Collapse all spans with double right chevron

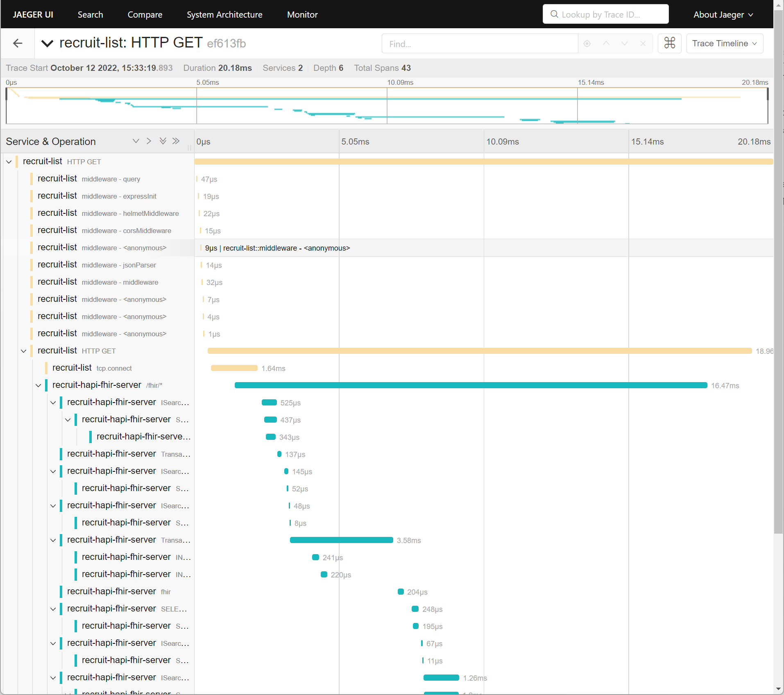pyautogui.click(x=176, y=141)
